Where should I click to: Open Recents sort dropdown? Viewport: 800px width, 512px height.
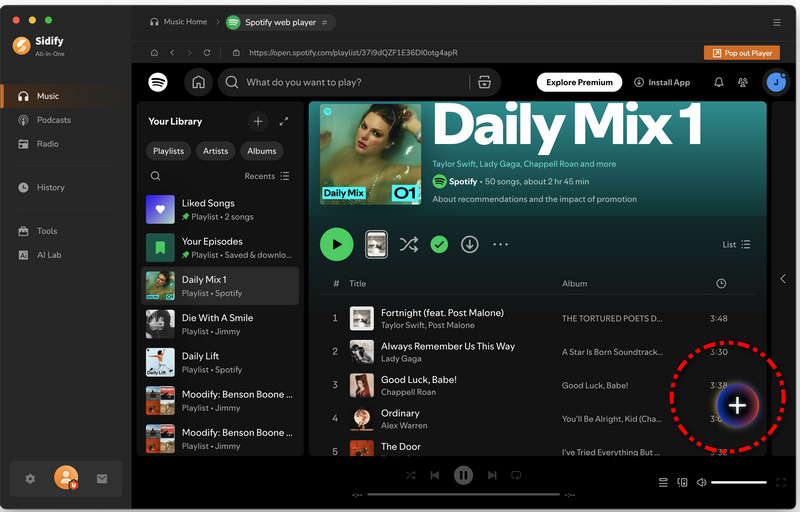coord(267,176)
